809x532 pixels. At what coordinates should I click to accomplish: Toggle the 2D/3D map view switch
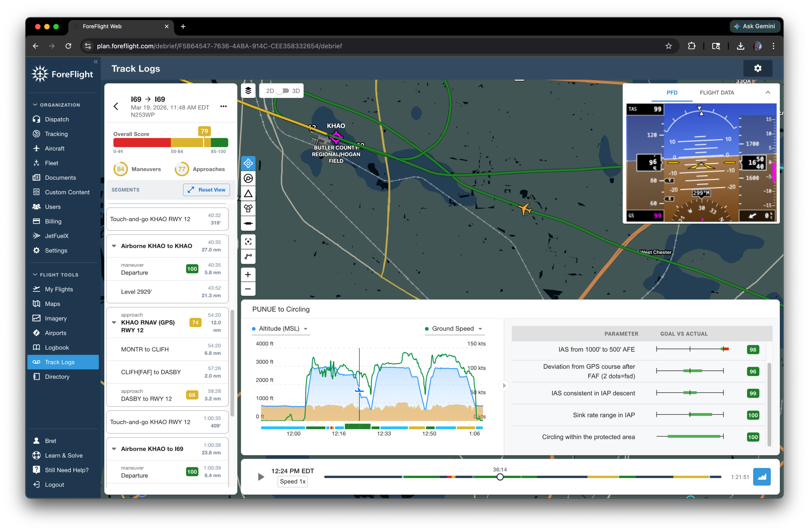[x=283, y=91]
